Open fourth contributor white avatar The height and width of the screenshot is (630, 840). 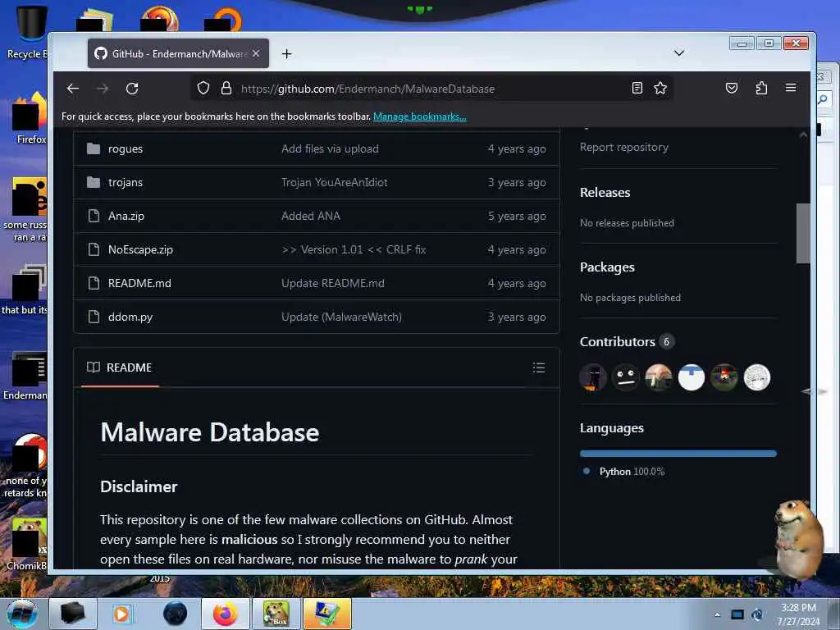tap(691, 377)
